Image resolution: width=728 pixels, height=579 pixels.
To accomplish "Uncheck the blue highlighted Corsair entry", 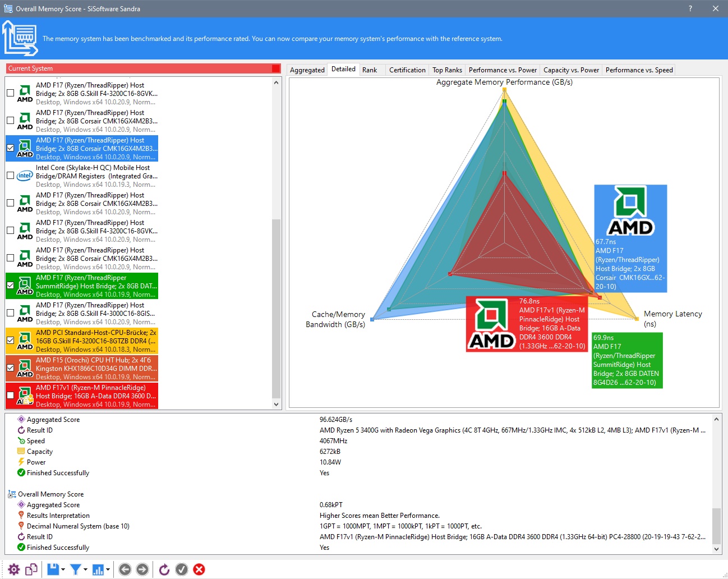I will coord(10,148).
